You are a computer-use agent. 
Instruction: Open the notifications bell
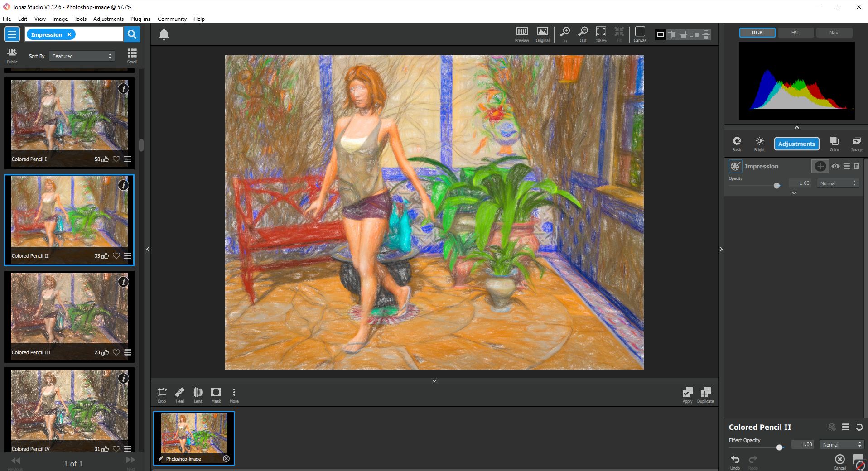coord(164,34)
